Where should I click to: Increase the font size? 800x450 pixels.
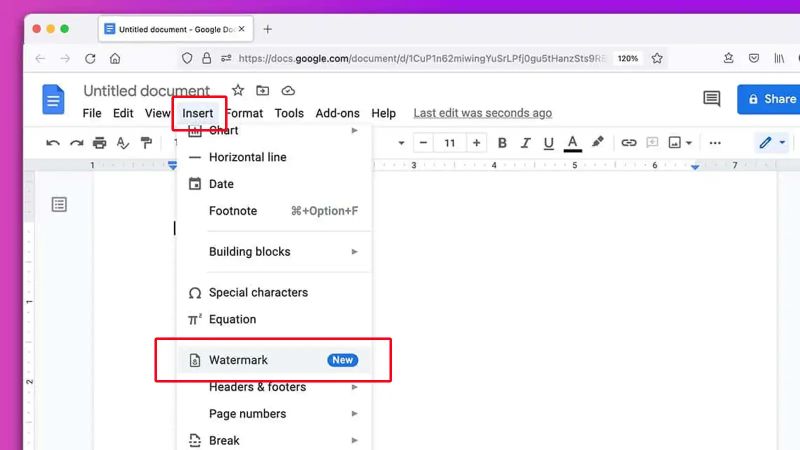click(x=476, y=143)
